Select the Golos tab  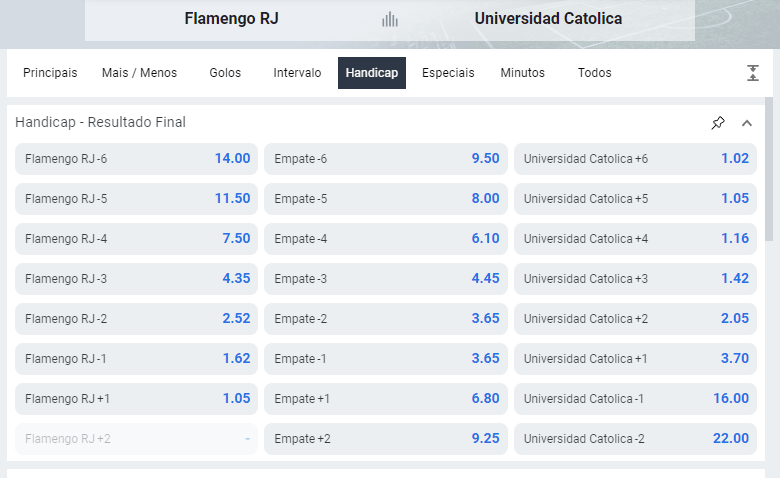point(225,73)
